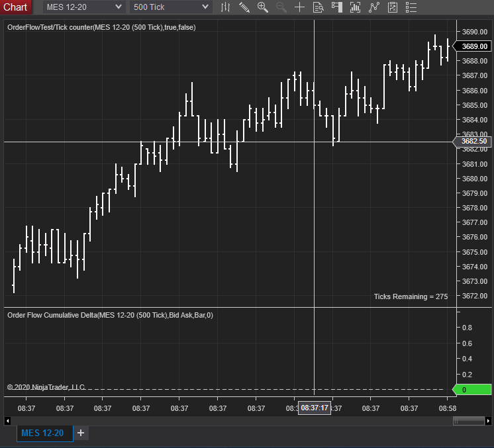Open the instrument selector MES 12-20 dropdown
Screen dimensions: 494x448
pos(84,7)
